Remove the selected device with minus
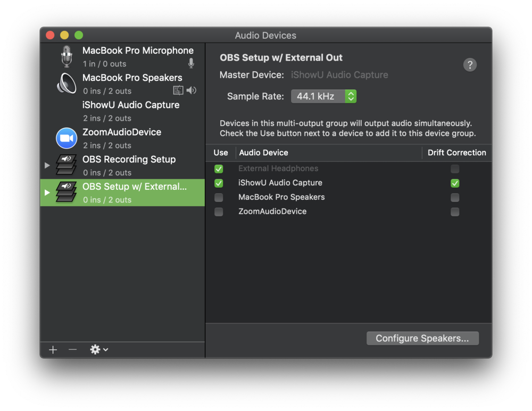Viewport: 532px width, 411px height. click(x=72, y=350)
